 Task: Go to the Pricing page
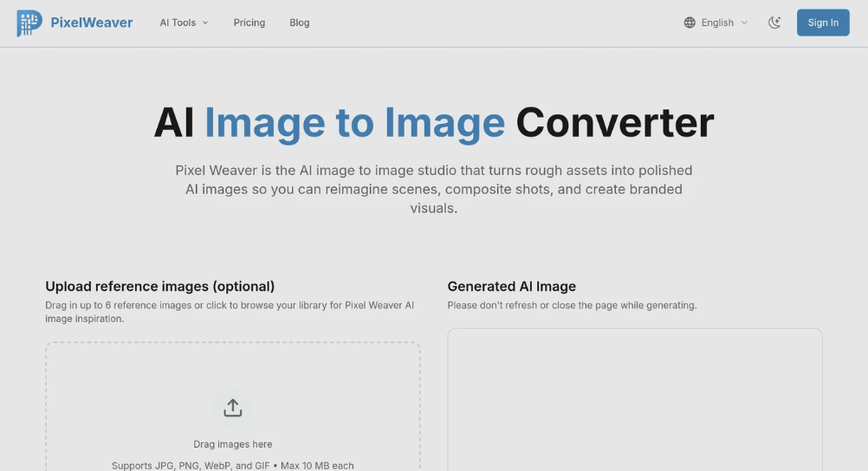click(249, 23)
